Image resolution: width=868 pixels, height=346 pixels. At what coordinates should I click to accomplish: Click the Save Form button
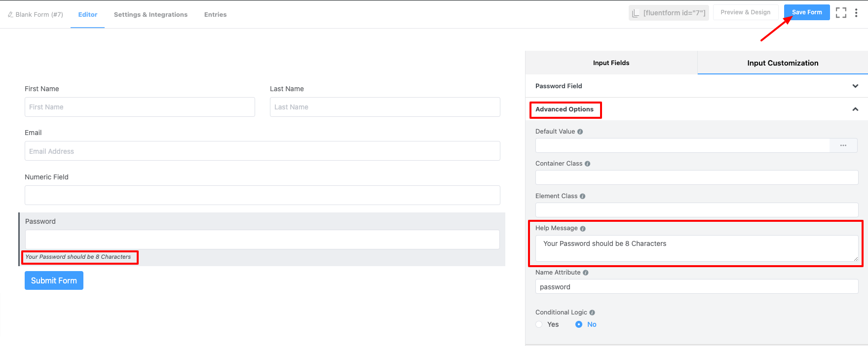tap(807, 12)
